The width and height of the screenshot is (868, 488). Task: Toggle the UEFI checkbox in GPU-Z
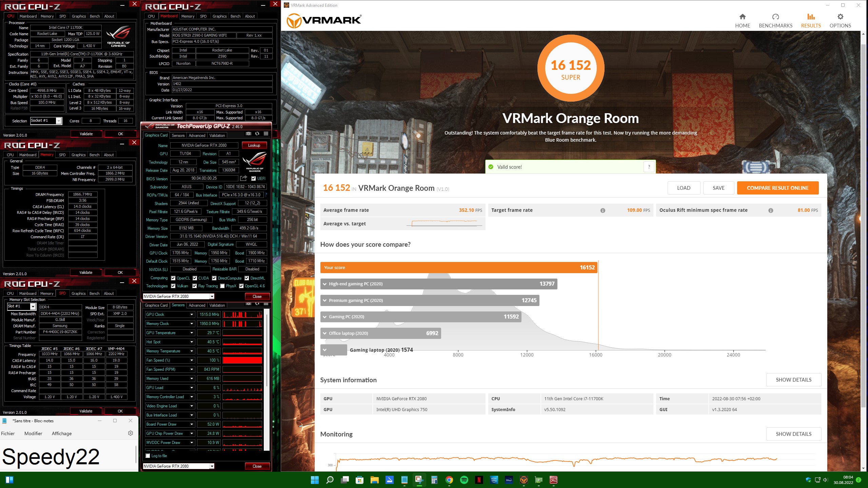tap(254, 179)
